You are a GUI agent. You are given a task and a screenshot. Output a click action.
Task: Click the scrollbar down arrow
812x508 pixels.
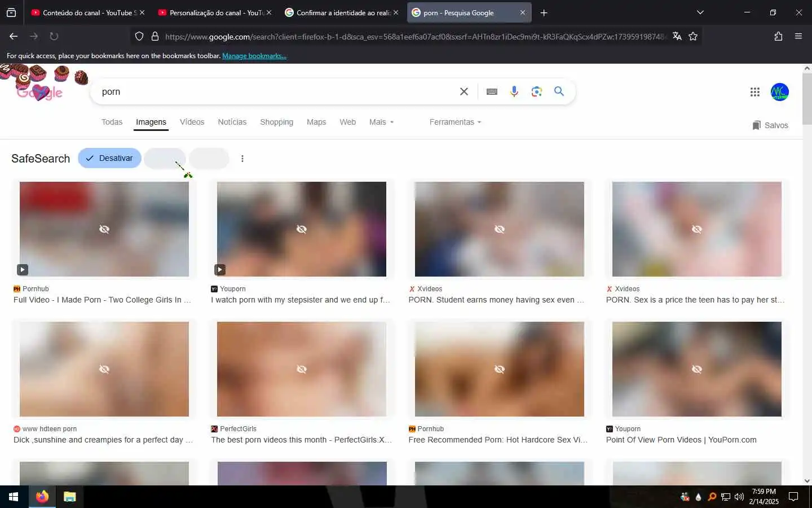pyautogui.click(x=807, y=481)
